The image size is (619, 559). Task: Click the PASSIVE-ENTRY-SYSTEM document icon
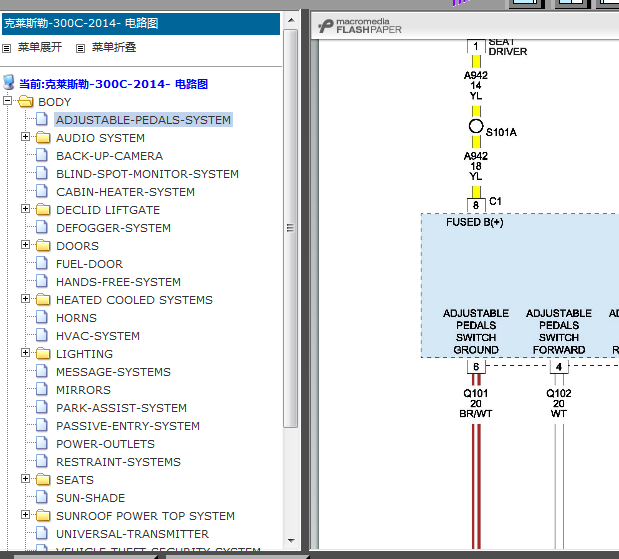pyautogui.click(x=42, y=425)
